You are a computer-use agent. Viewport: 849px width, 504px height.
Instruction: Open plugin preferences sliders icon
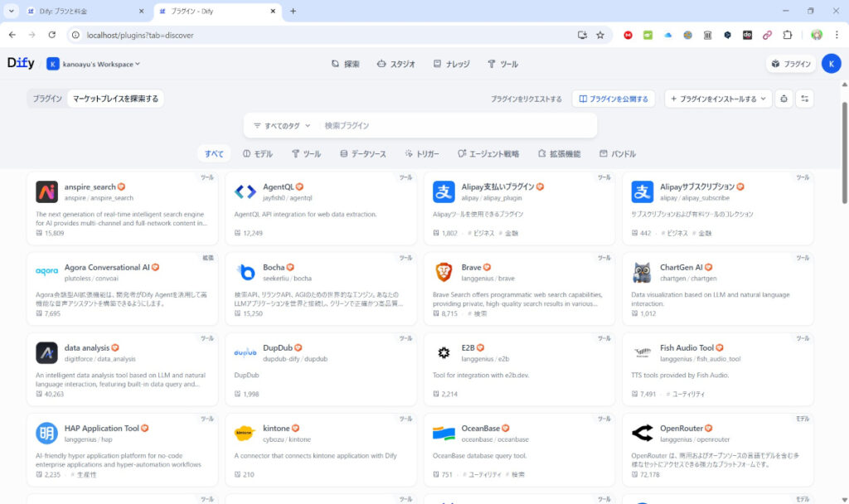[x=804, y=99]
